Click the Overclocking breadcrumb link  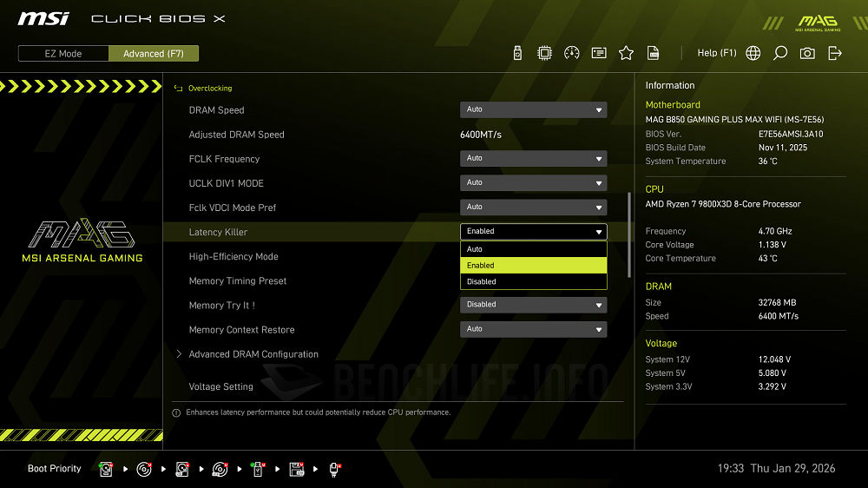[210, 88]
